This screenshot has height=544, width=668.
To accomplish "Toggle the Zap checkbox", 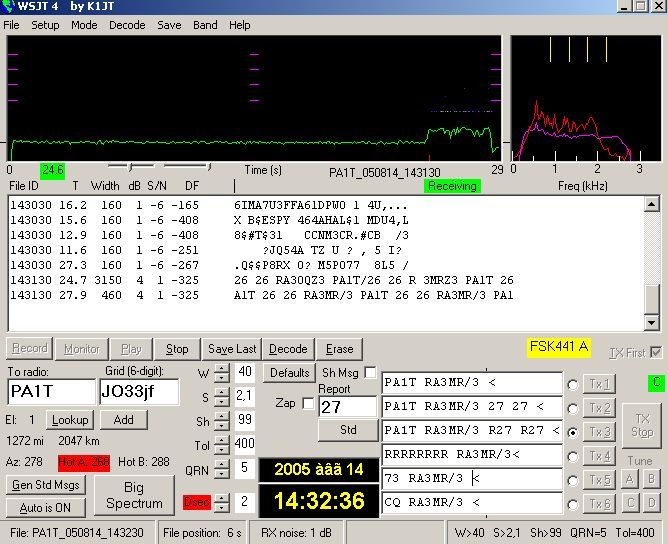I will click(x=308, y=403).
